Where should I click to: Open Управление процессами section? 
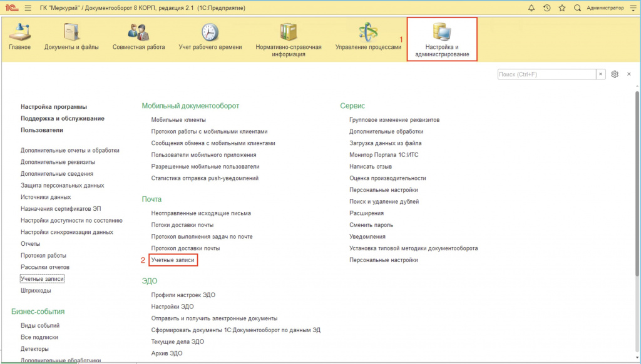368,38
